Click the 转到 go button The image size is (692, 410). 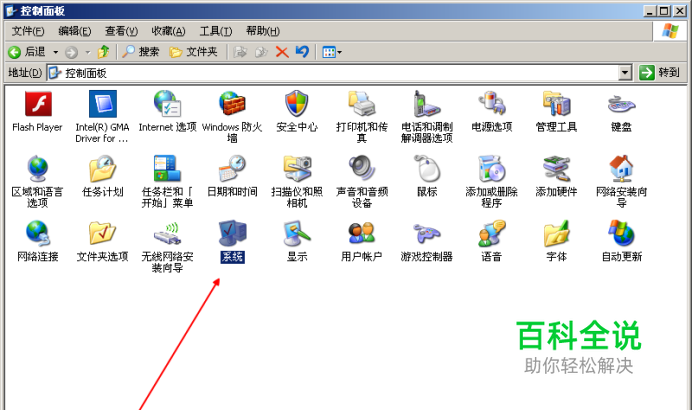(660, 72)
